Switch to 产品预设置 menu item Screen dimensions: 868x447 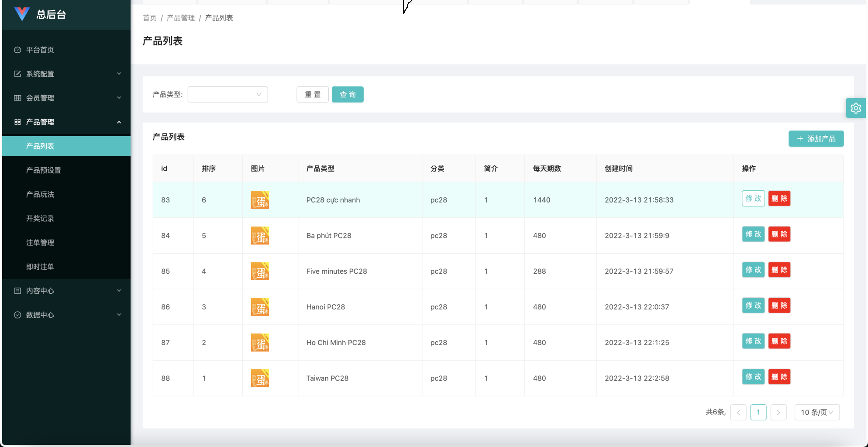pyautogui.click(x=43, y=170)
